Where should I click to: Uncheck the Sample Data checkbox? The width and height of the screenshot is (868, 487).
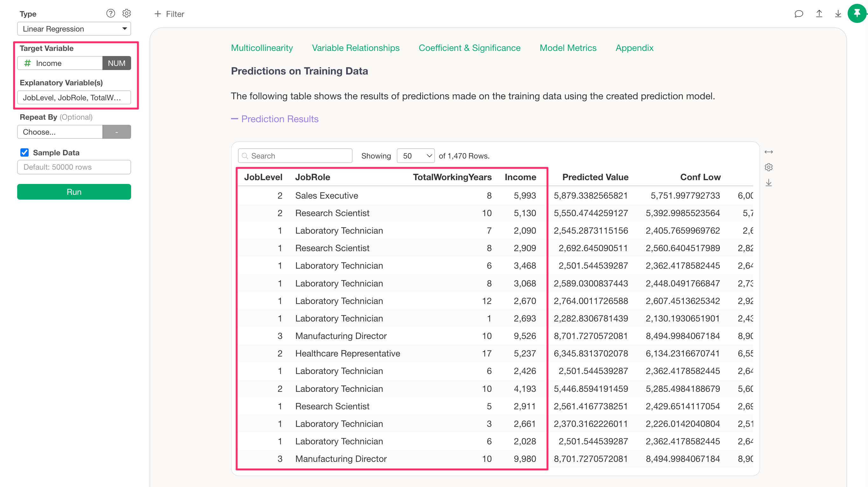coord(24,153)
